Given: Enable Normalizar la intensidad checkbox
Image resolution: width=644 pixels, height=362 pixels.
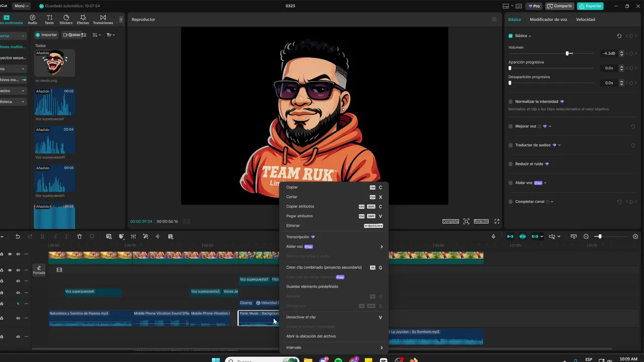Looking at the screenshot, I should tap(511, 102).
